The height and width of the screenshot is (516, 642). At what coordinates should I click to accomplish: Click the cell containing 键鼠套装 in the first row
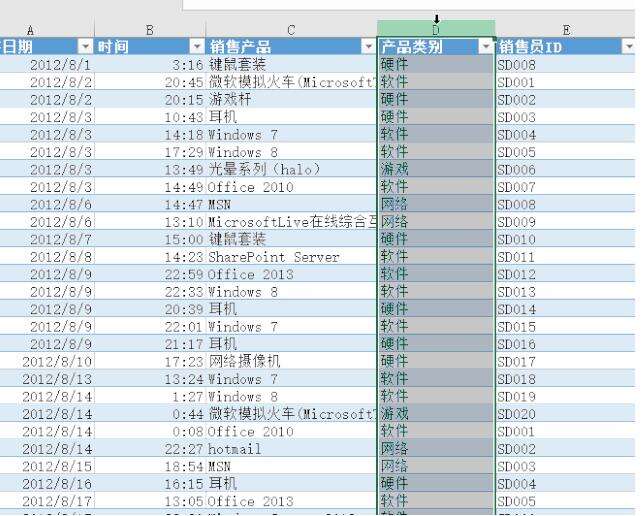(x=291, y=64)
